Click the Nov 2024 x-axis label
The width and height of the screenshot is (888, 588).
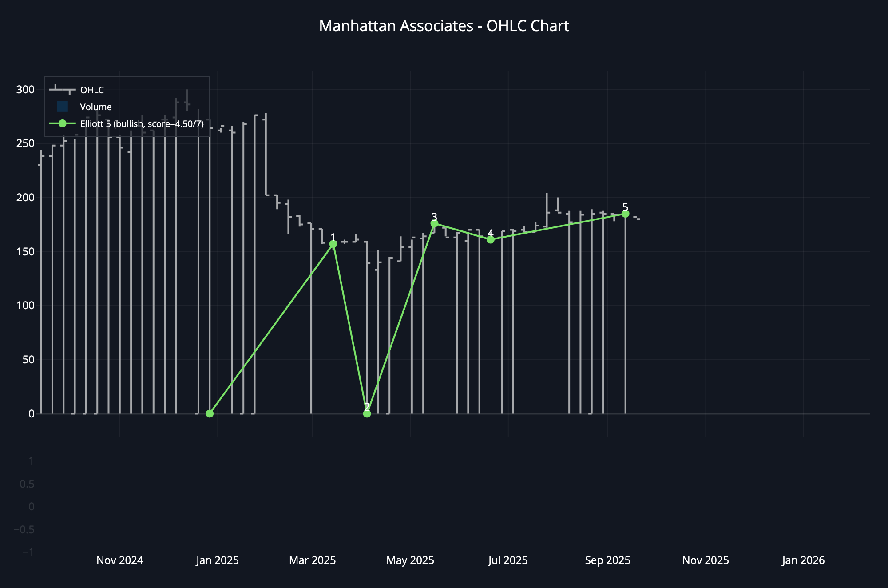tap(120, 560)
